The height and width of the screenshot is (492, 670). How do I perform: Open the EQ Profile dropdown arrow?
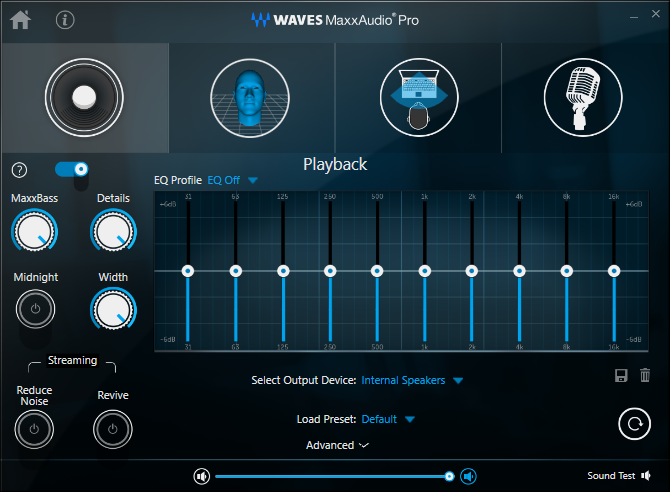tap(253, 180)
